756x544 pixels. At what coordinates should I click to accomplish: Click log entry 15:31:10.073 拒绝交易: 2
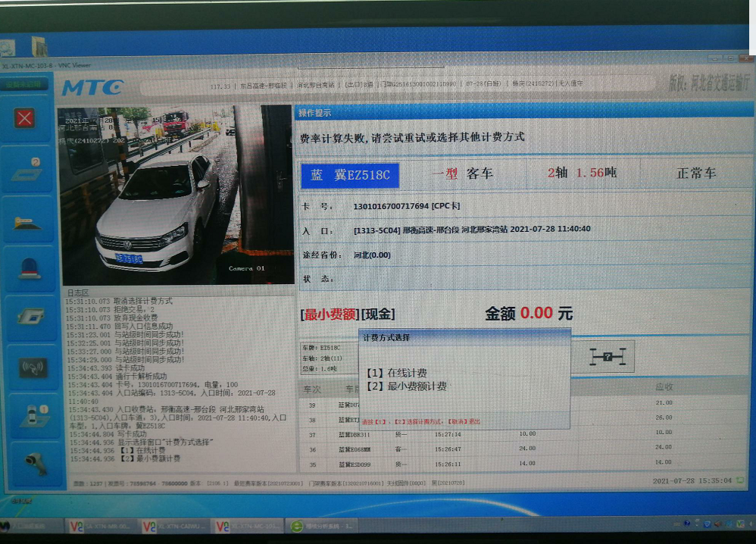pos(110,310)
